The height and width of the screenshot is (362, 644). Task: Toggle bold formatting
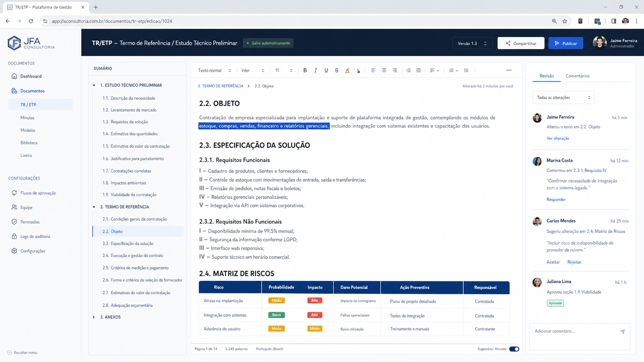tap(305, 70)
